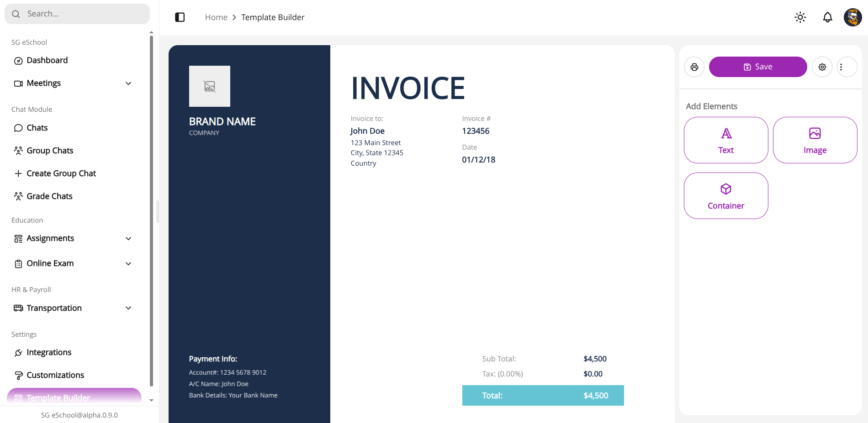Screen dimensions: 868x423
Task: Open the three-dot more options menu
Action: [x=847, y=67]
